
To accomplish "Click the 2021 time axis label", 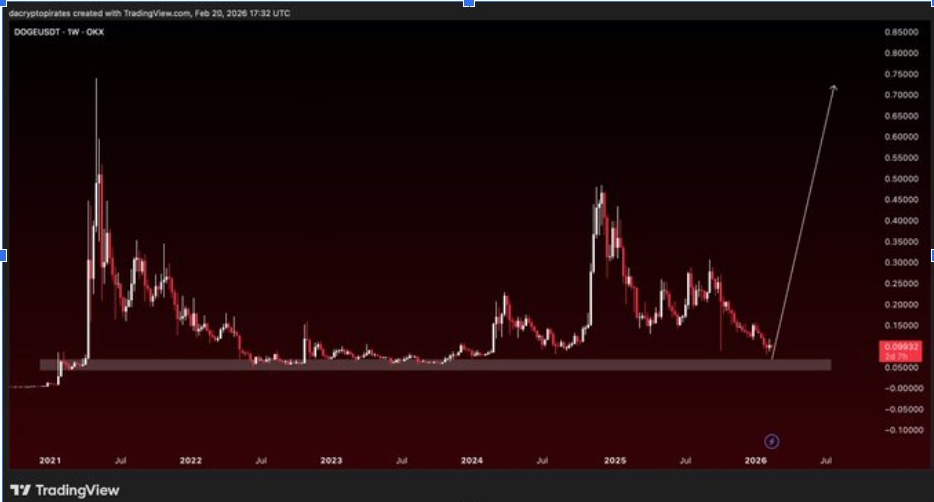I will (x=50, y=460).
